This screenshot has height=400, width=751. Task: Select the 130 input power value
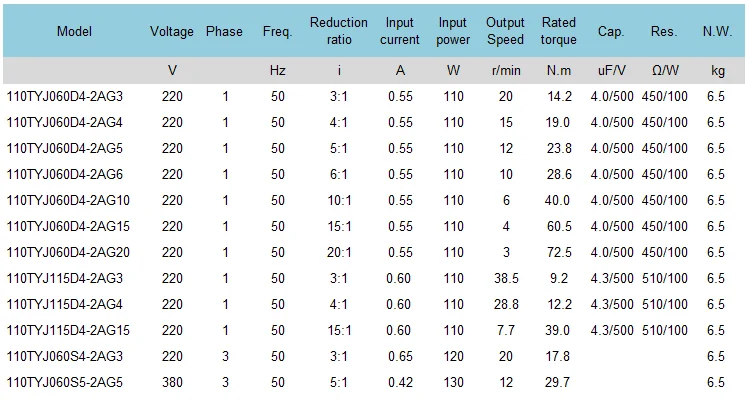pyautogui.click(x=452, y=382)
